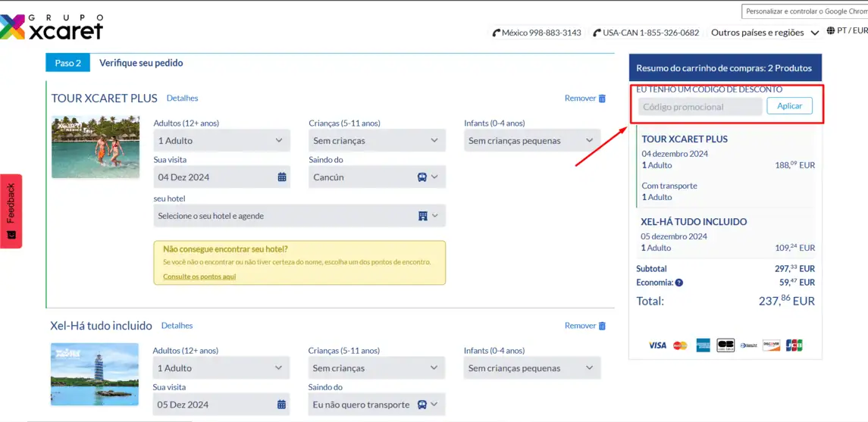The image size is (868, 422).
Task: Click the PT / EUR language selector
Action: 847,30
